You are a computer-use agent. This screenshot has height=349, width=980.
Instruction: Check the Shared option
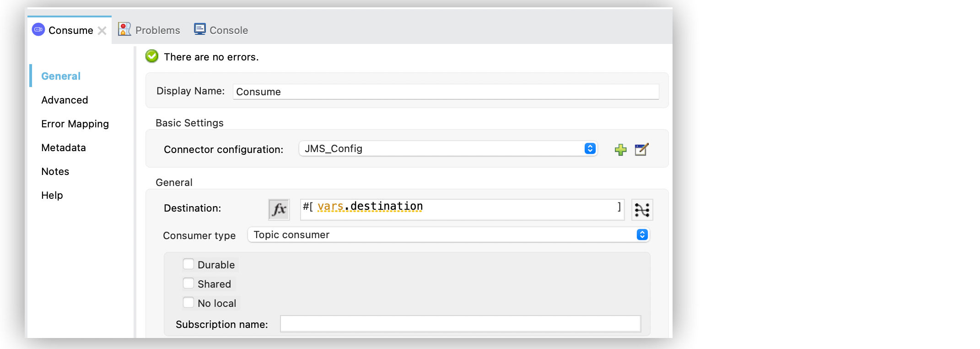click(x=188, y=284)
